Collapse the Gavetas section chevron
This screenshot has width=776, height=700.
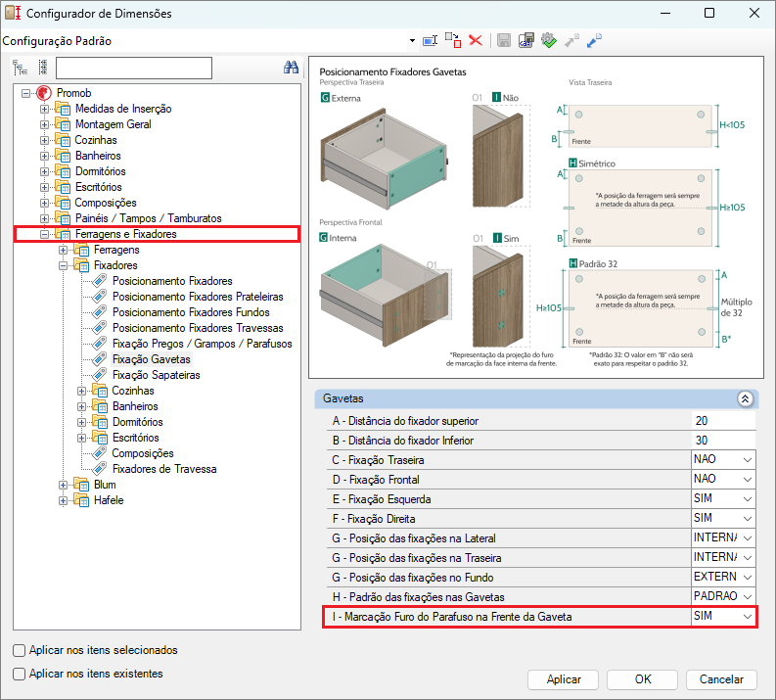coord(745,399)
